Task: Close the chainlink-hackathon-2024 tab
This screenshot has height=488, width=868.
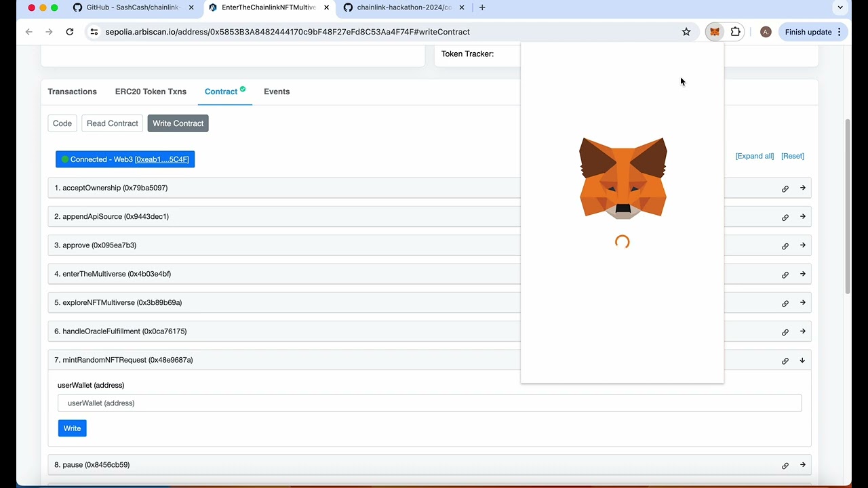Action: 462,7
